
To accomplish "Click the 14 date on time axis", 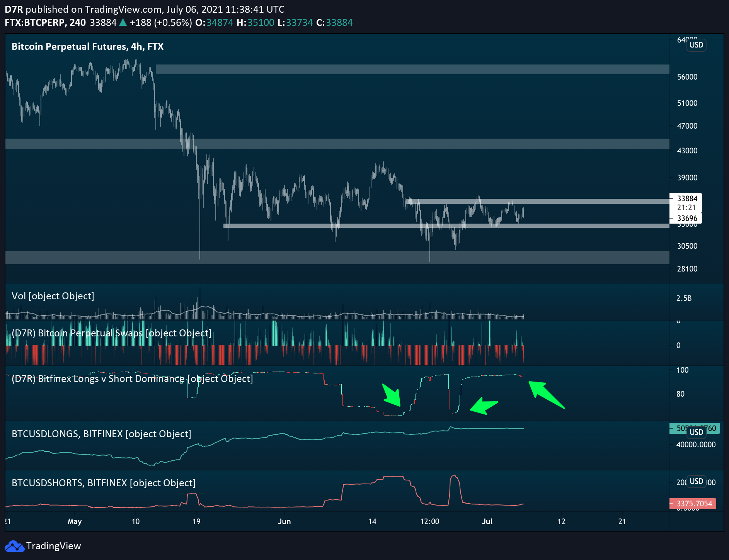I will pos(372,521).
